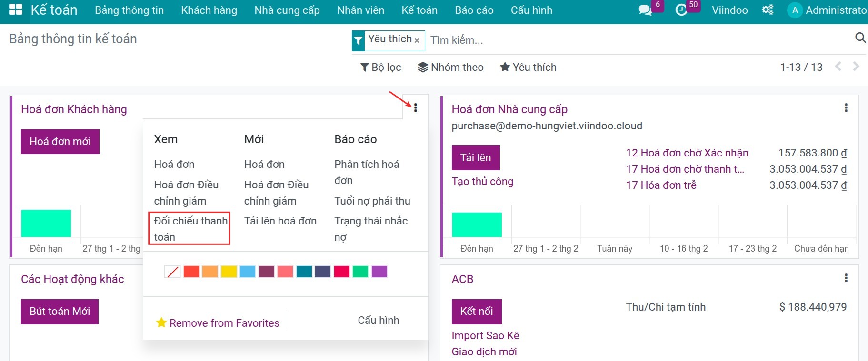This screenshot has height=361, width=868.
Task: Open the Báo cáo top menu
Action: pyautogui.click(x=474, y=10)
